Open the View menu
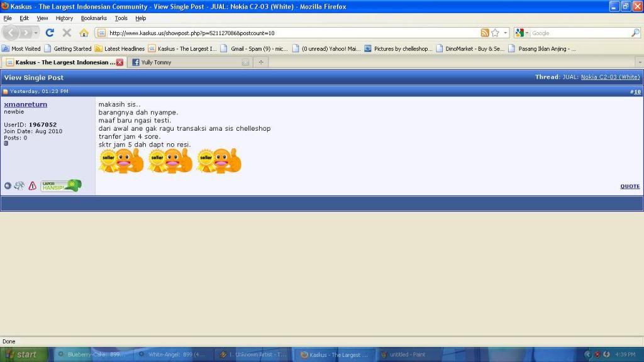Viewport: 644px width, 362px height. pyautogui.click(x=42, y=18)
